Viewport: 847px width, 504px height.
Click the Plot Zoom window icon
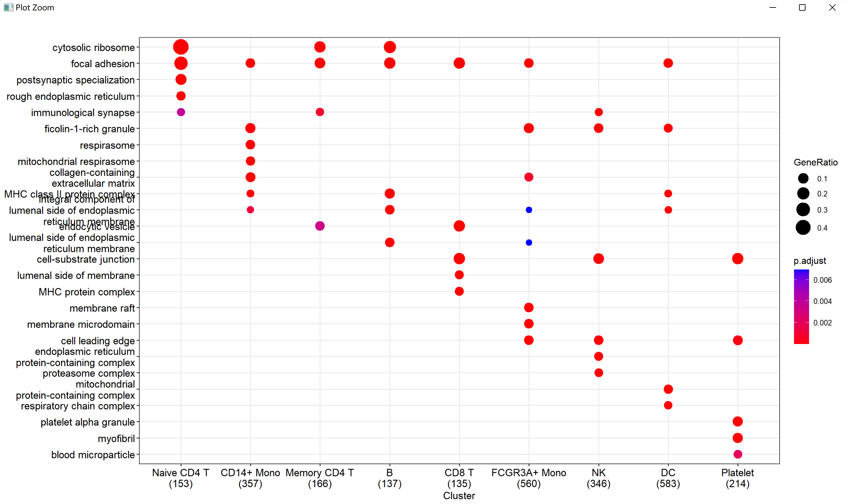click(x=8, y=7)
